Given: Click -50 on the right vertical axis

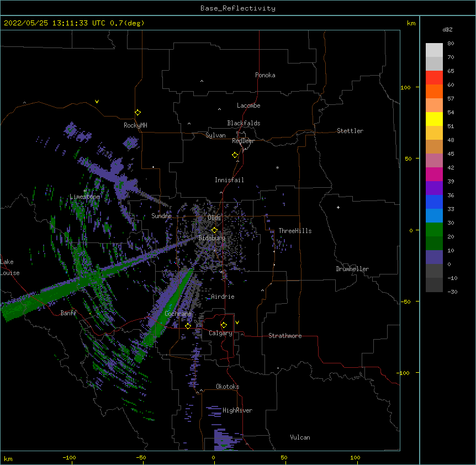Looking at the screenshot, I should pyautogui.click(x=405, y=302).
